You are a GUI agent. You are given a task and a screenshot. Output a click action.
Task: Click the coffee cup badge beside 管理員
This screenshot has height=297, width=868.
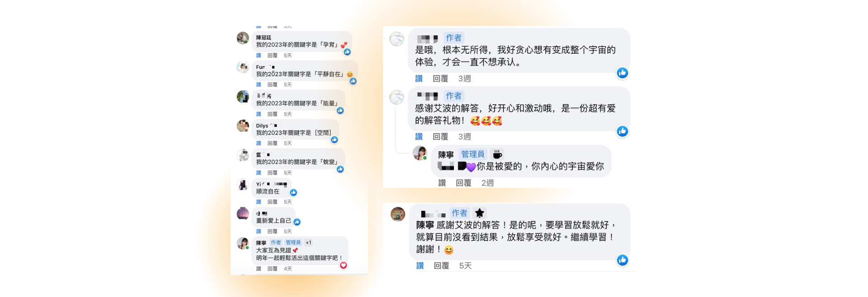pyautogui.click(x=497, y=154)
